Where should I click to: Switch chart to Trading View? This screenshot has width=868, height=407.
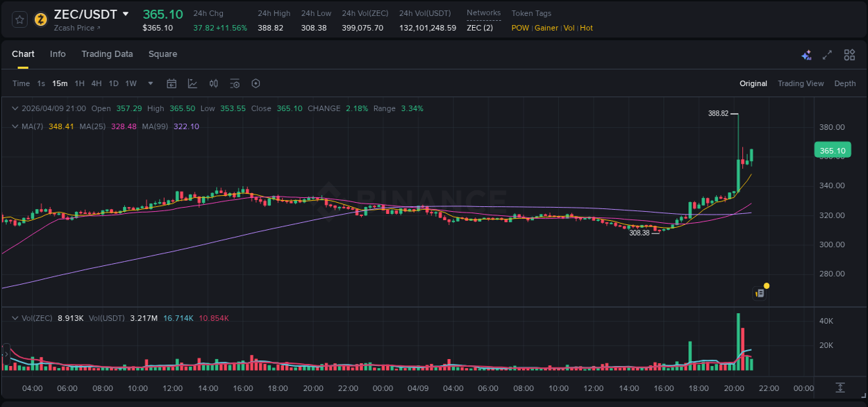coord(801,83)
